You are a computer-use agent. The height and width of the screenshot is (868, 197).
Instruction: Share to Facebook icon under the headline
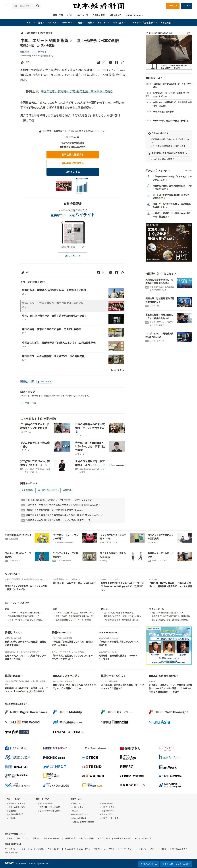click(116, 62)
